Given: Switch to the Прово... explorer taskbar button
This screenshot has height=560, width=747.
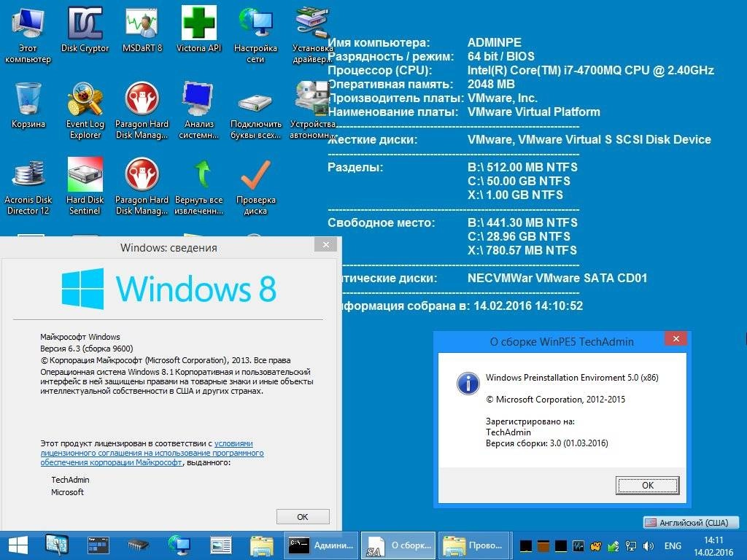Looking at the screenshot, I should pyautogui.click(x=474, y=545).
